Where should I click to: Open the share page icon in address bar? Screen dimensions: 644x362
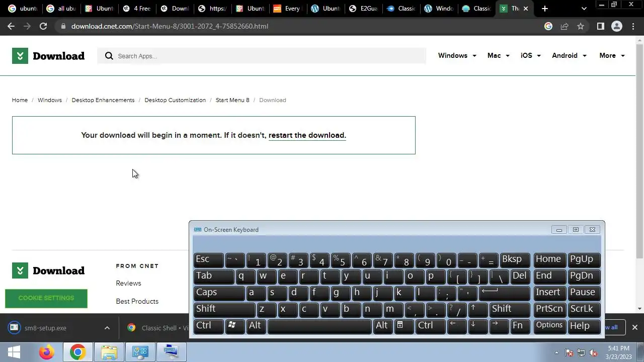click(565, 26)
